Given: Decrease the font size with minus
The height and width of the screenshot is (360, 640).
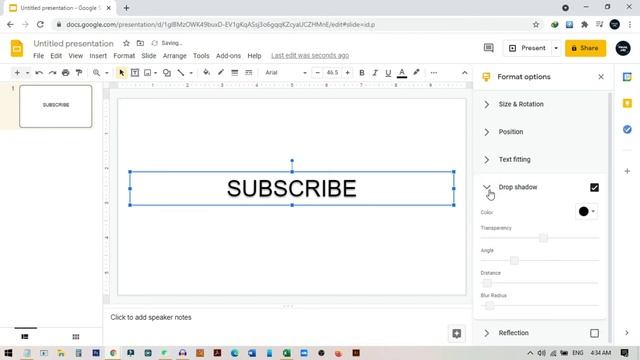Looking at the screenshot, I should (318, 73).
